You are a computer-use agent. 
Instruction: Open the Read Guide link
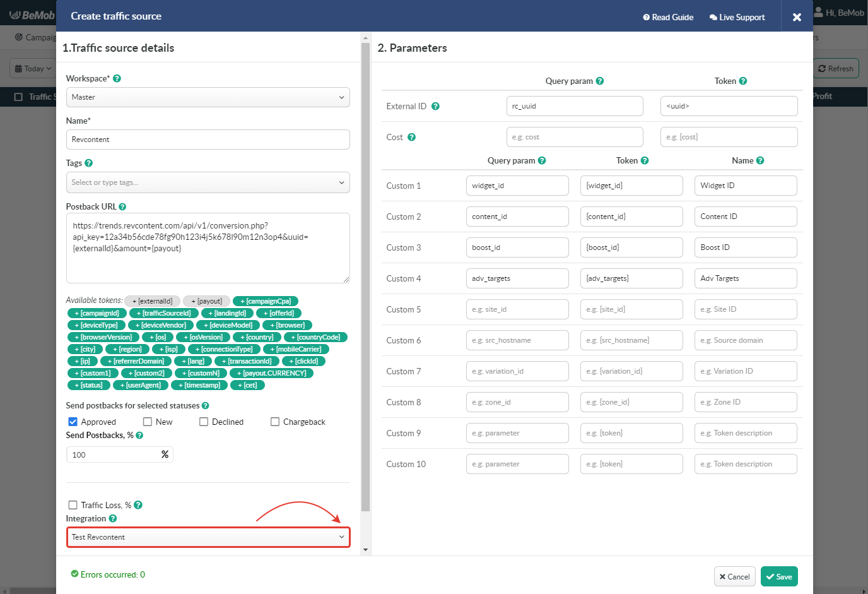click(x=668, y=17)
